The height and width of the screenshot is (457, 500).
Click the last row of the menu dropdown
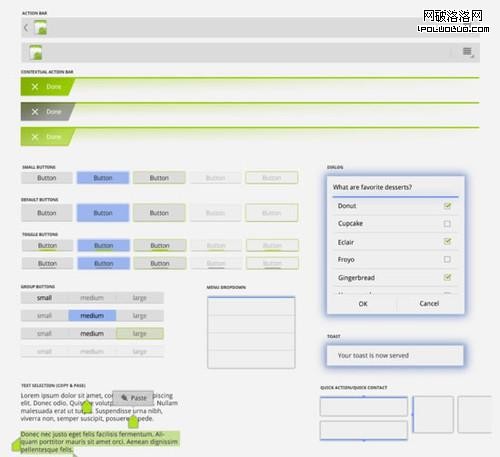pos(251,359)
